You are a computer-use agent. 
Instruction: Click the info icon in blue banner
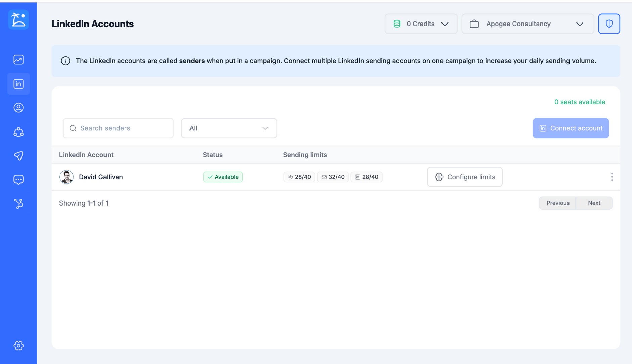coord(66,61)
